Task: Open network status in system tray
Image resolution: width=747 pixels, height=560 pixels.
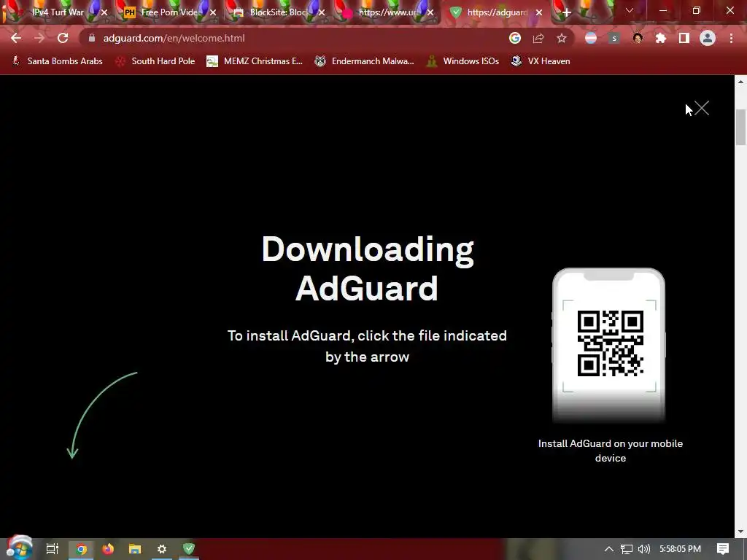Action: [627, 549]
